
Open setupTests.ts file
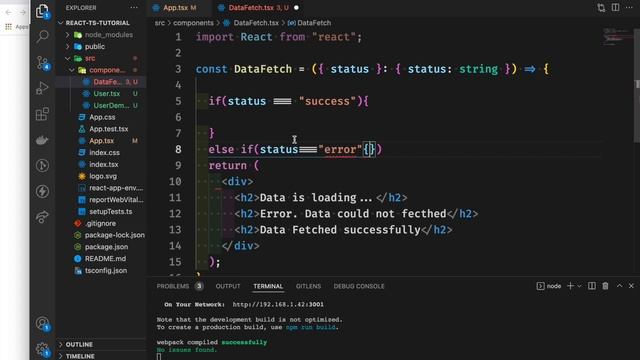pos(101,212)
